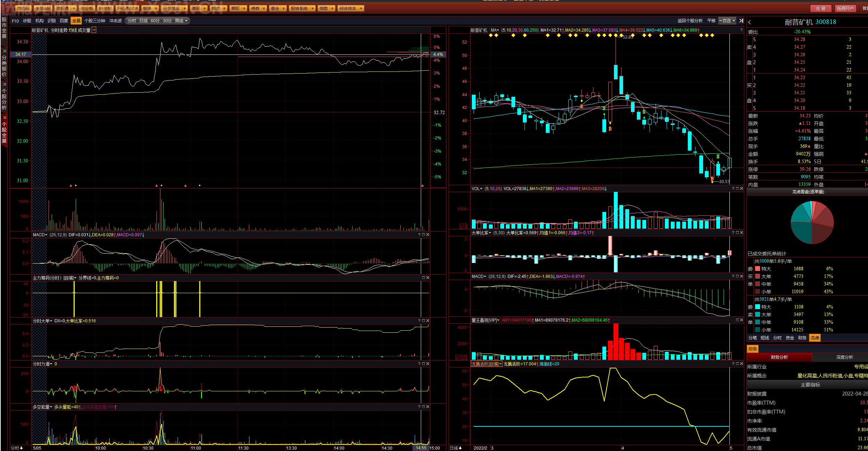Expand the 港股通 dropdown arrow
The width and height of the screenshot is (868, 451).
[x=74, y=8]
